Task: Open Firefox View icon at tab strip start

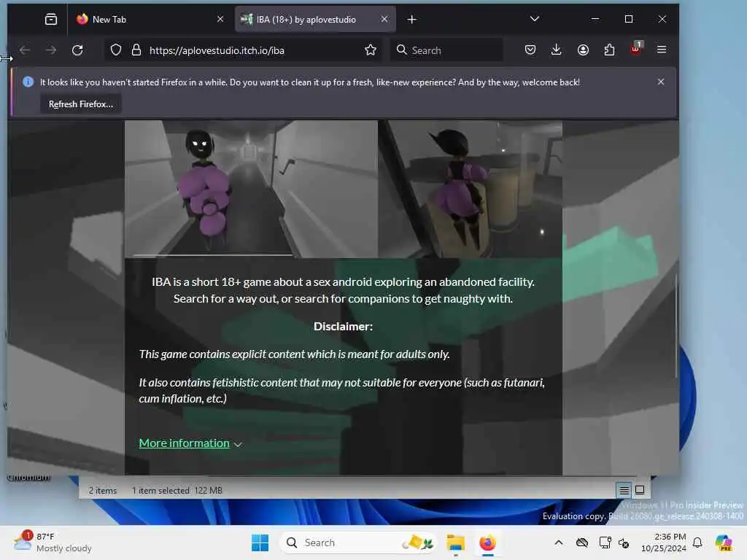Action: pyautogui.click(x=51, y=19)
